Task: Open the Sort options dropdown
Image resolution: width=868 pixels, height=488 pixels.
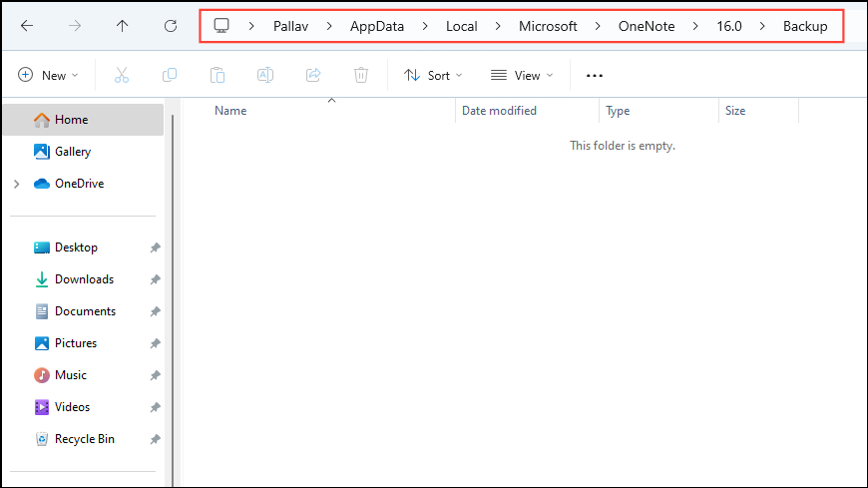Action: pos(433,75)
